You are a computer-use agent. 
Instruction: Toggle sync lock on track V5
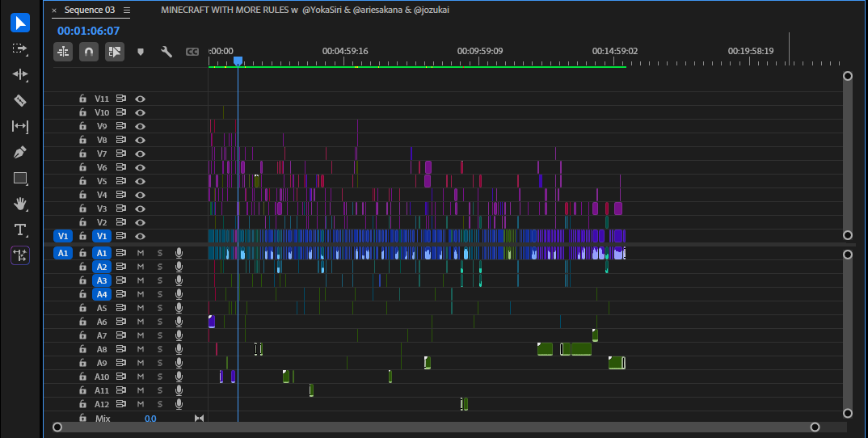point(120,181)
